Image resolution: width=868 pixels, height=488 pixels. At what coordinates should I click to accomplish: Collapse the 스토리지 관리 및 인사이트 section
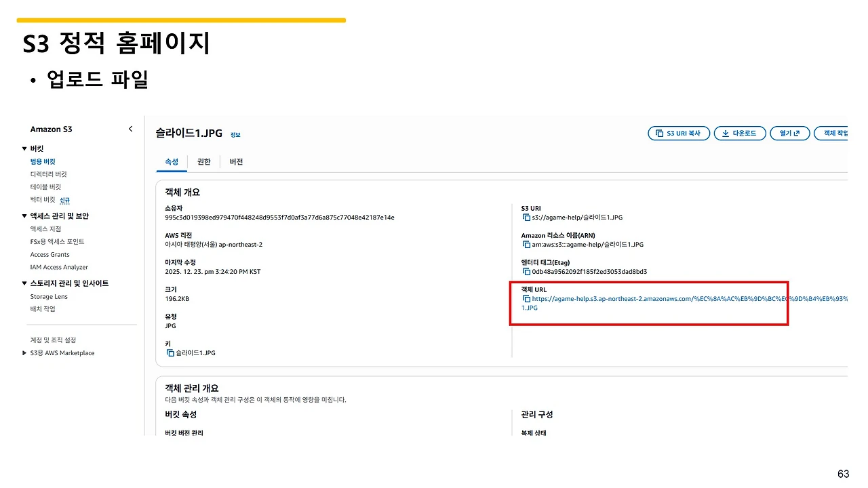click(24, 283)
